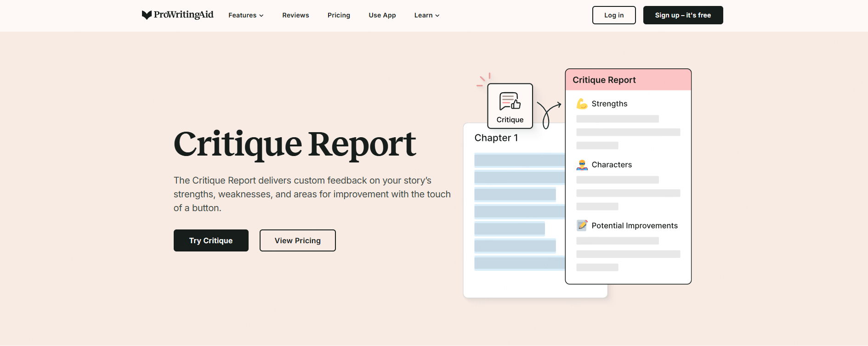Click the Potential Improvements notepad icon
Viewport: 868px width, 346px height.
tap(582, 225)
